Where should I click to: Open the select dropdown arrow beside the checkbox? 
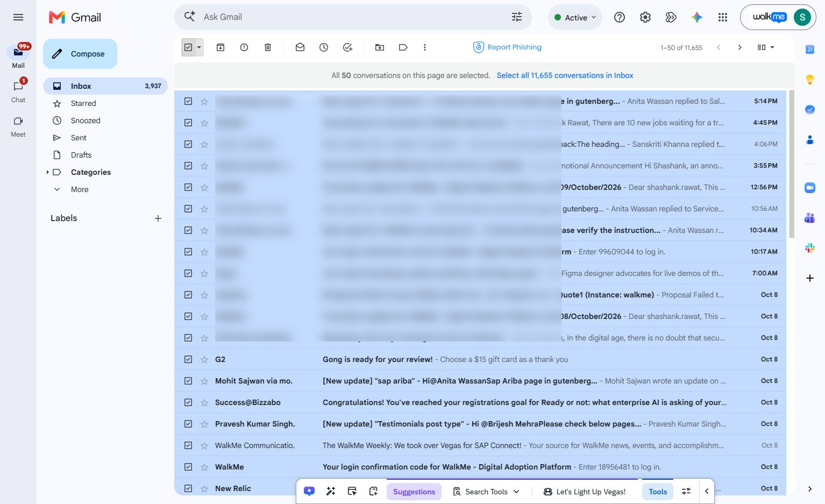(199, 47)
